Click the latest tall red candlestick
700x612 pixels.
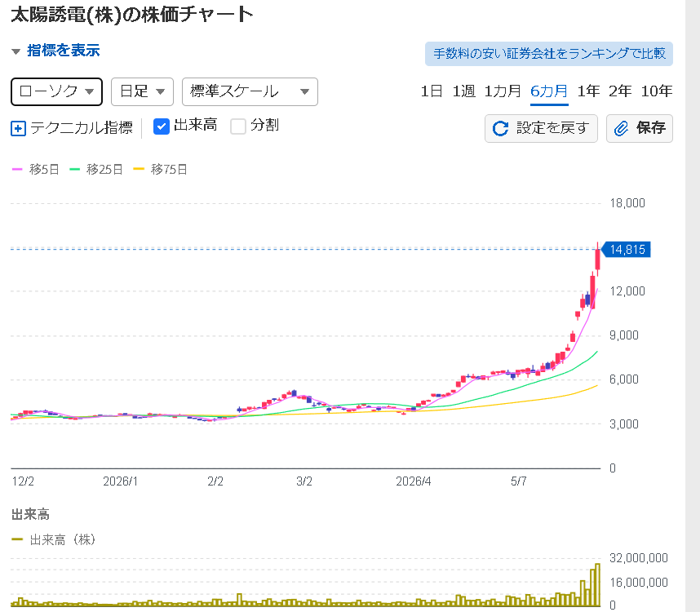(x=598, y=259)
